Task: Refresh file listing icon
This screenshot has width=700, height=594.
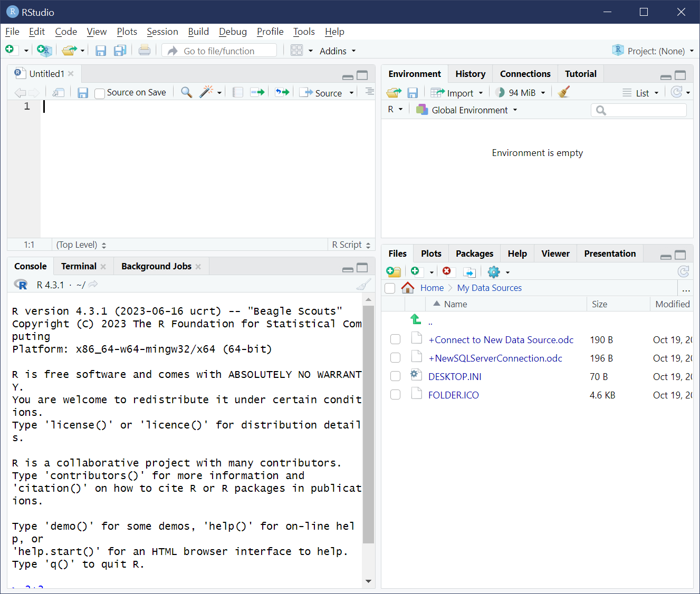Action: tap(683, 271)
